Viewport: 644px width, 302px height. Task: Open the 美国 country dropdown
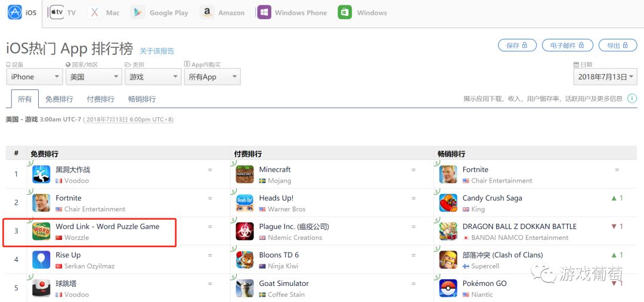94,77
